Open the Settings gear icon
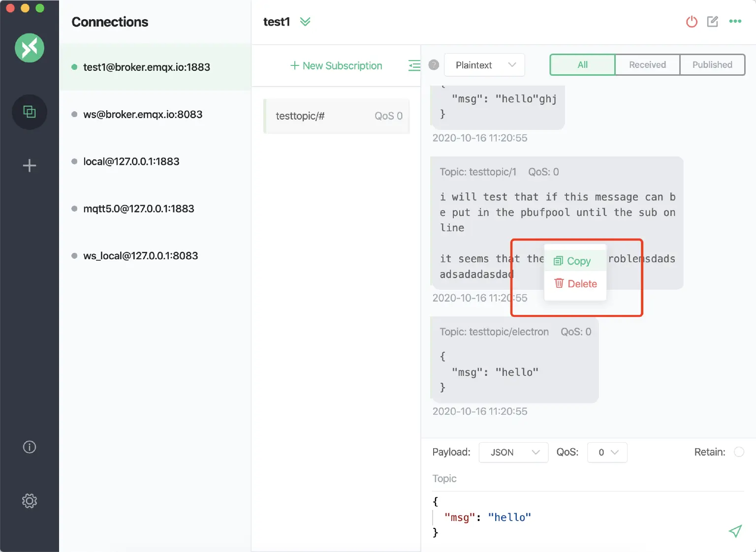 coord(30,501)
